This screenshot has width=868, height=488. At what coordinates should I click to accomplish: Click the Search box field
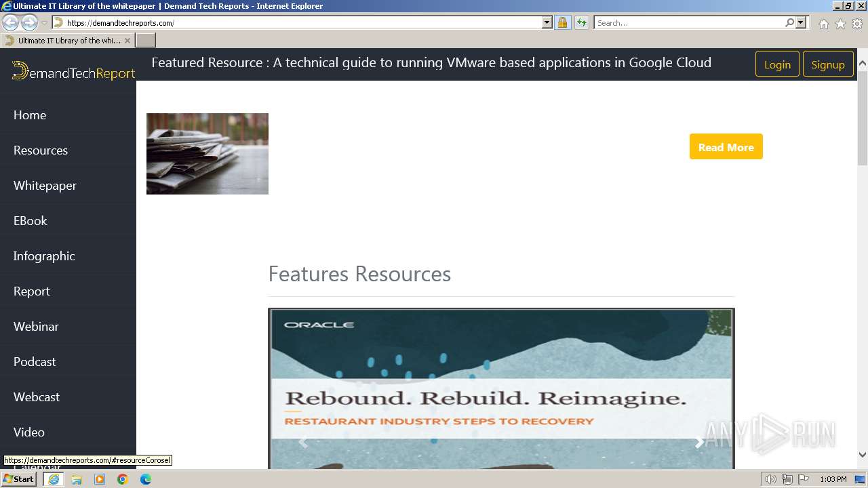(x=689, y=22)
